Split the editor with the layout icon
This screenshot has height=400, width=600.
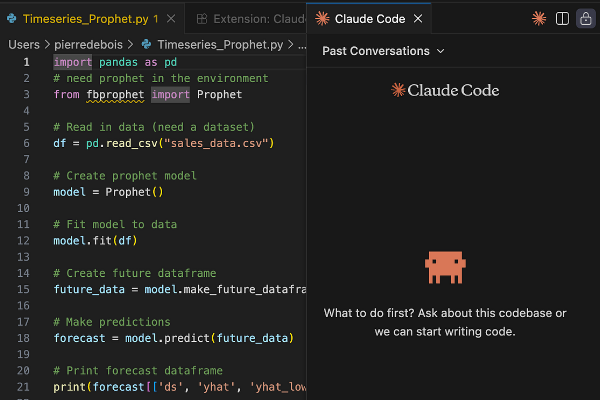(x=562, y=18)
